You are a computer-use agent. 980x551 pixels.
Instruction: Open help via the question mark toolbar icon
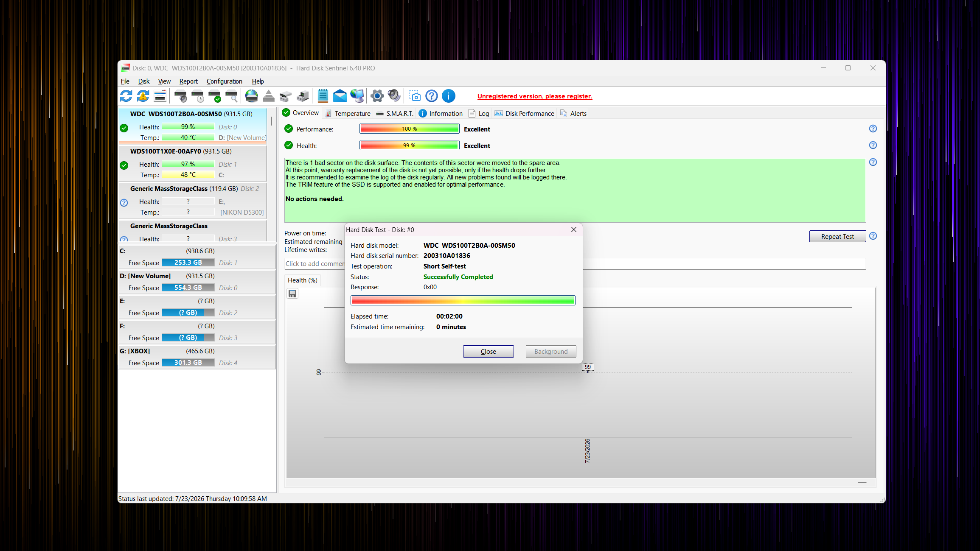432,96
